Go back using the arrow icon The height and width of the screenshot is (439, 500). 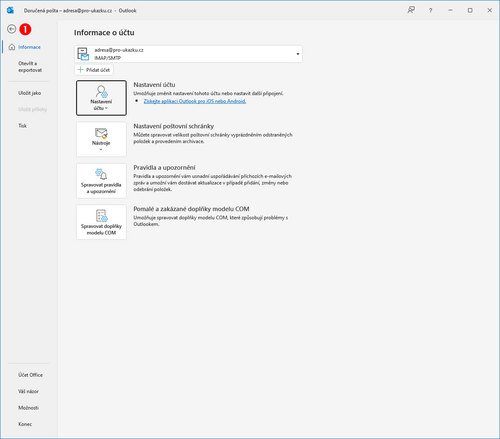[x=12, y=29]
